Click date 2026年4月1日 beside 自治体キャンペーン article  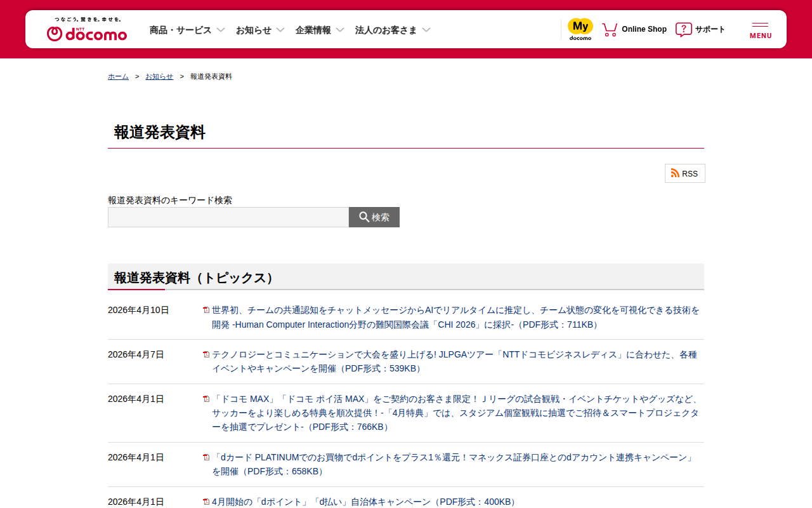coord(136,502)
